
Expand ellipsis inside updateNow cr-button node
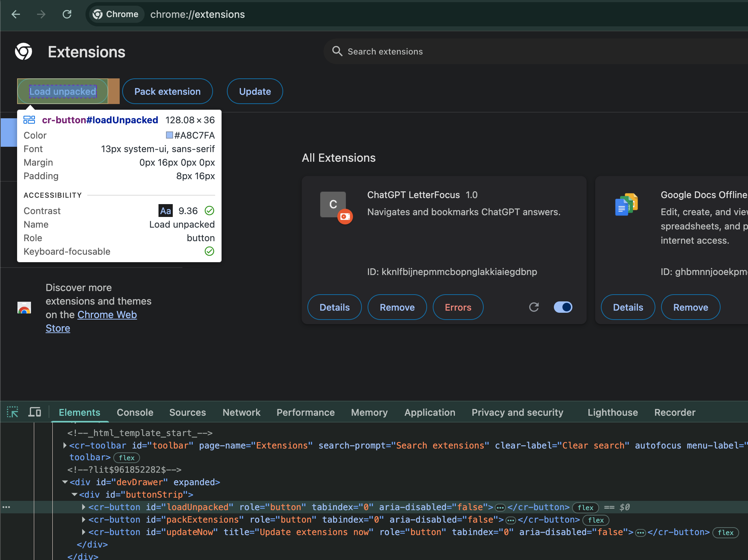(640, 532)
